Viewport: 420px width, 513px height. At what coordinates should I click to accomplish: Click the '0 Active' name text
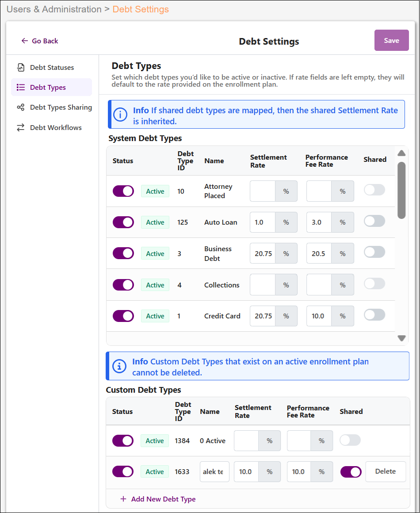point(213,441)
